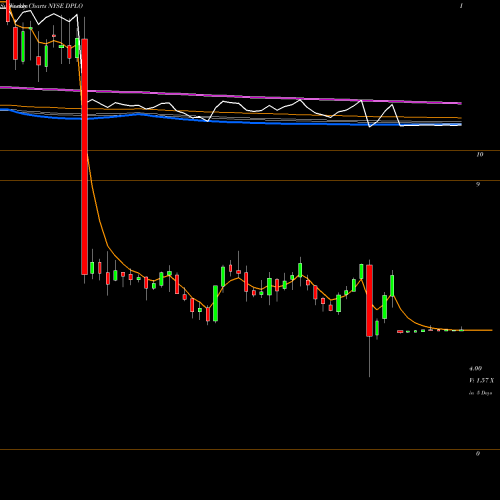Click the "4.00" price value text
The width and height of the screenshot is (500, 500).
pyautogui.click(x=475, y=368)
